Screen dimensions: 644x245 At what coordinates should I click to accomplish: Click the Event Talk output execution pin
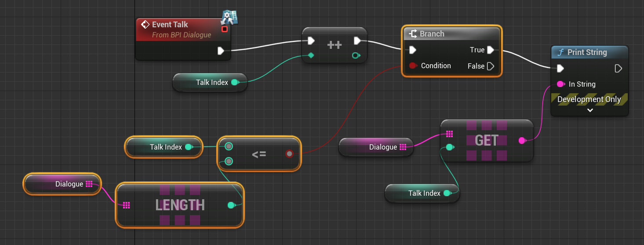click(x=221, y=51)
